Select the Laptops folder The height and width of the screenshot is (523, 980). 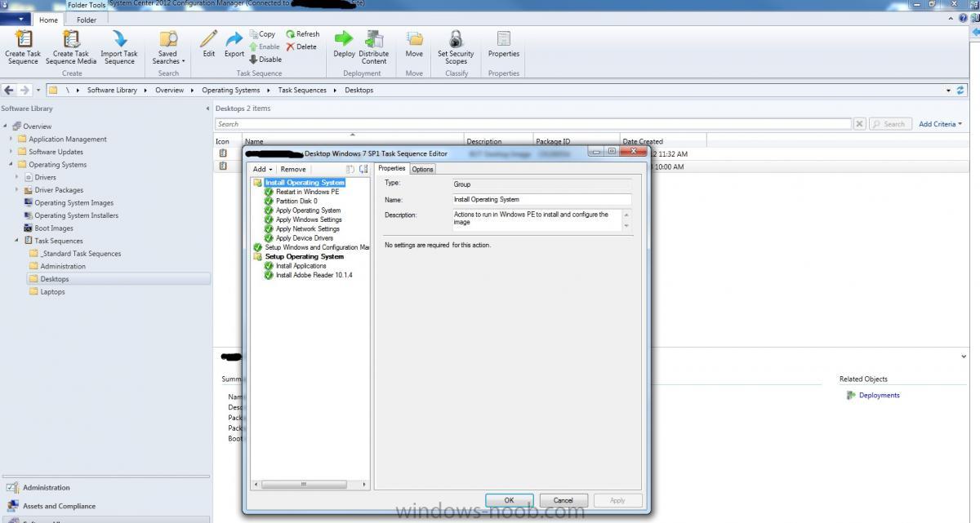click(x=52, y=291)
